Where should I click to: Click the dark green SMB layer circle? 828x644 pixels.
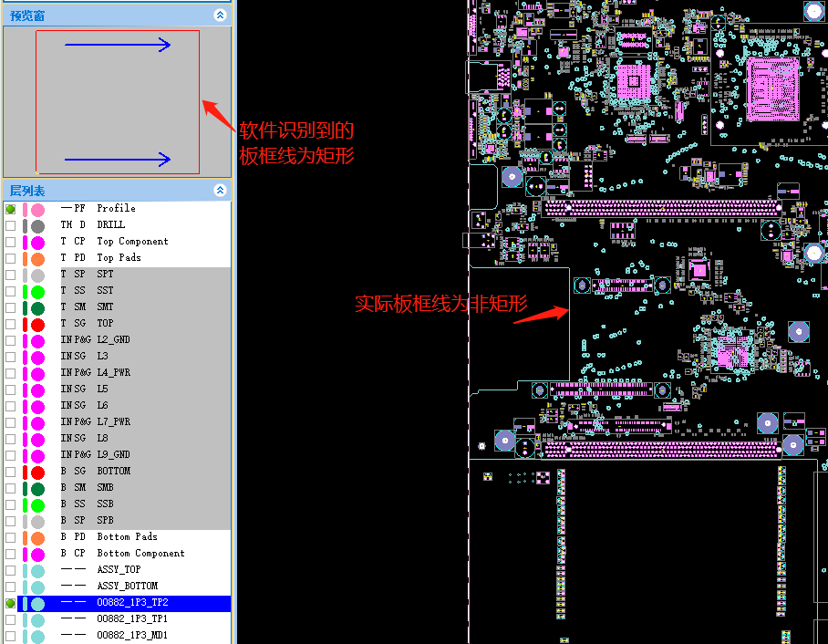[x=37, y=489]
